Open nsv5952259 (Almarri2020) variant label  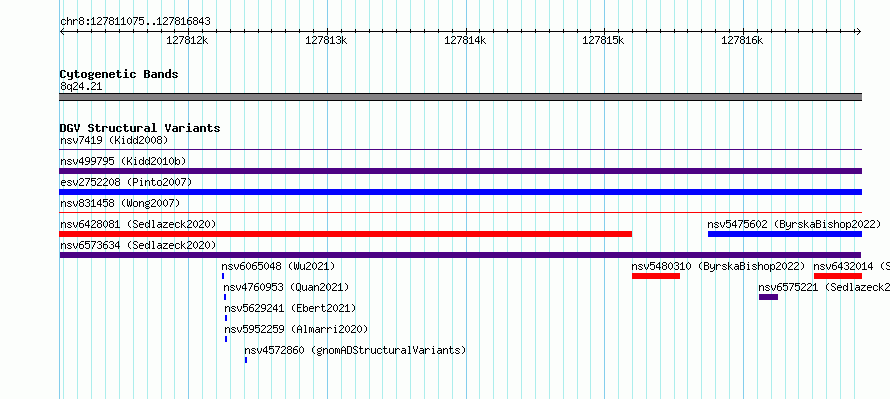pos(296,329)
